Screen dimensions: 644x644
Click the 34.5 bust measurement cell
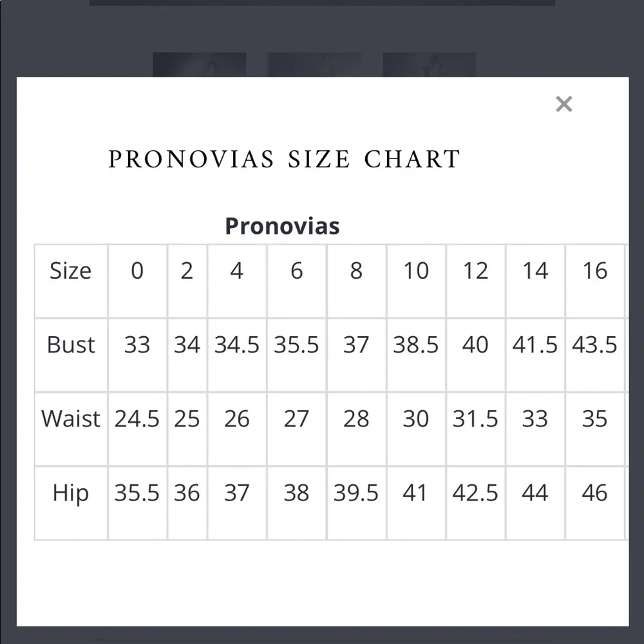(x=237, y=345)
